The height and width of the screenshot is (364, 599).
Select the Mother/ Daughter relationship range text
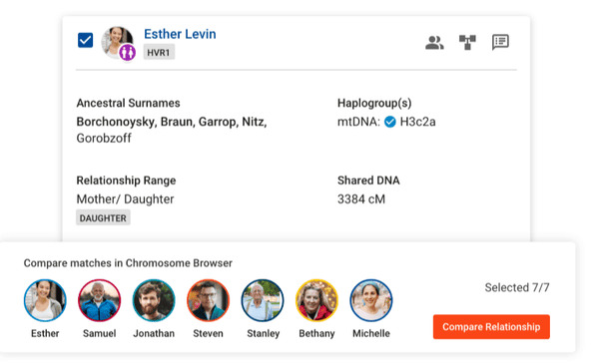pos(126,199)
